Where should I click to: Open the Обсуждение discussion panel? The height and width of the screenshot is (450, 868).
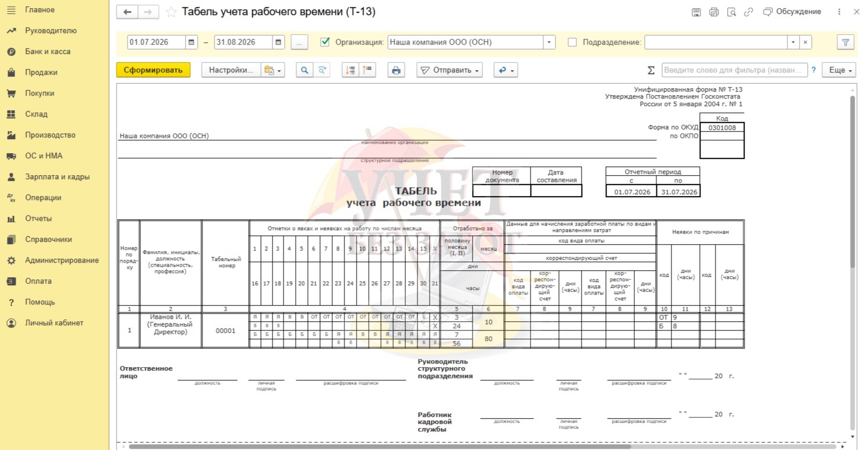point(792,12)
